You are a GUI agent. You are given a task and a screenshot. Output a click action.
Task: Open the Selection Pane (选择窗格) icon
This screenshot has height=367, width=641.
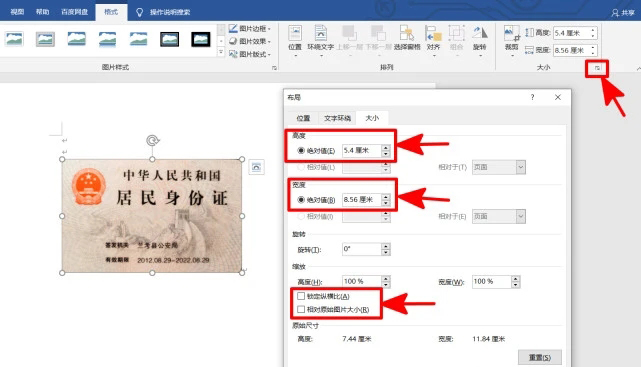tap(407, 39)
